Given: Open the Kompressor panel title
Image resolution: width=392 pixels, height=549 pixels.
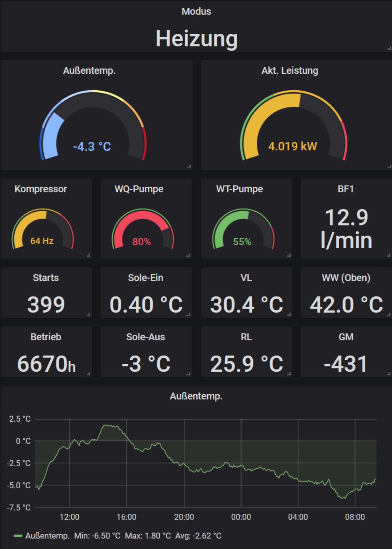Looking at the screenshot, I should click(41, 189).
